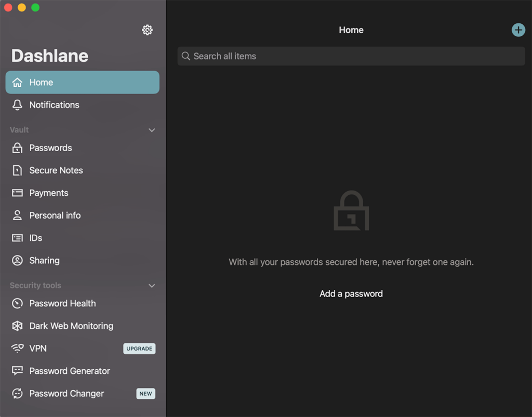Open Sharing label
The width and height of the screenshot is (532, 417).
pyautogui.click(x=45, y=260)
